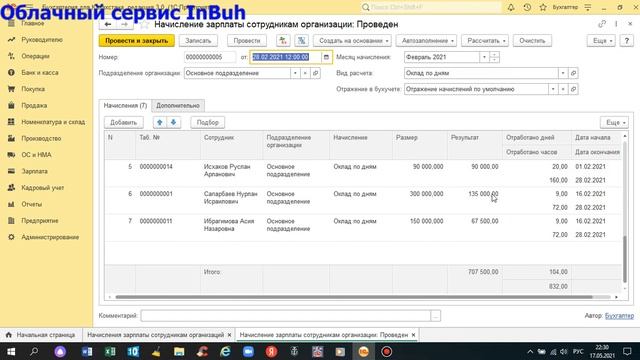640x360 pixels.
Task: Open Windows Start menu
Action: 11,351
